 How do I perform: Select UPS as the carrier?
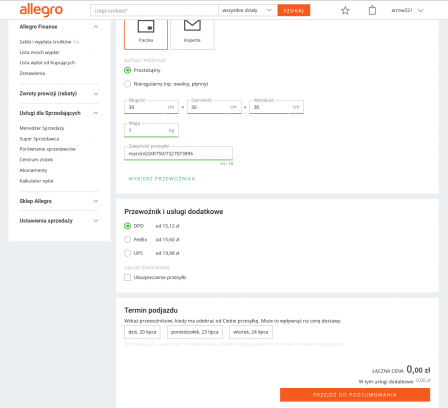tap(127, 253)
